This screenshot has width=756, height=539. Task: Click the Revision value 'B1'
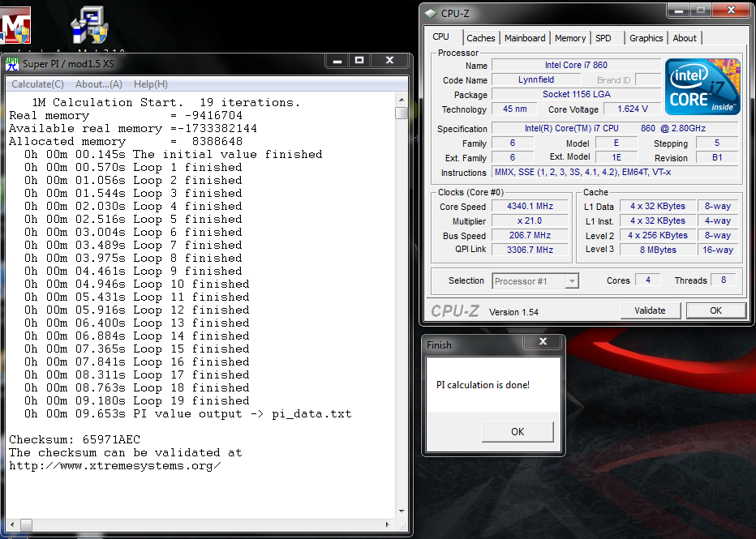coord(717,157)
